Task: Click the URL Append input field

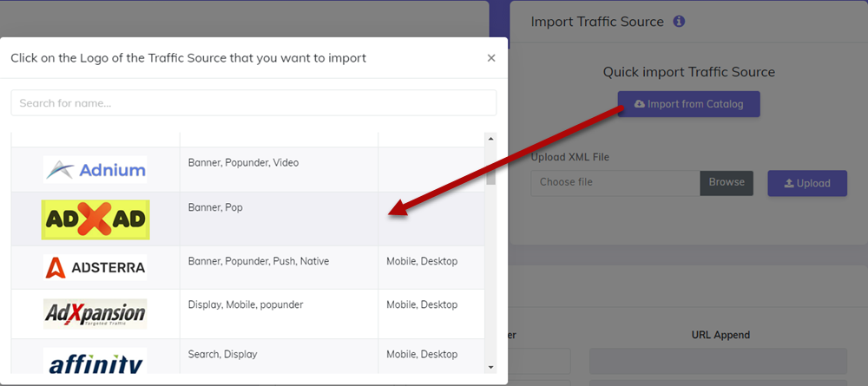Action: click(x=718, y=361)
